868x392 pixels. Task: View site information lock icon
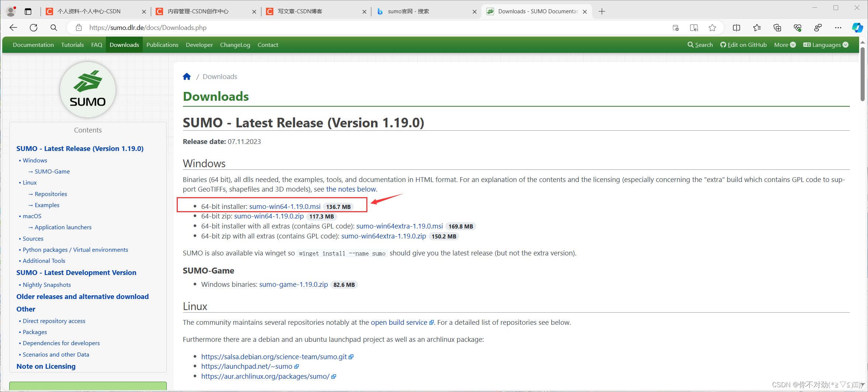[x=79, y=28]
